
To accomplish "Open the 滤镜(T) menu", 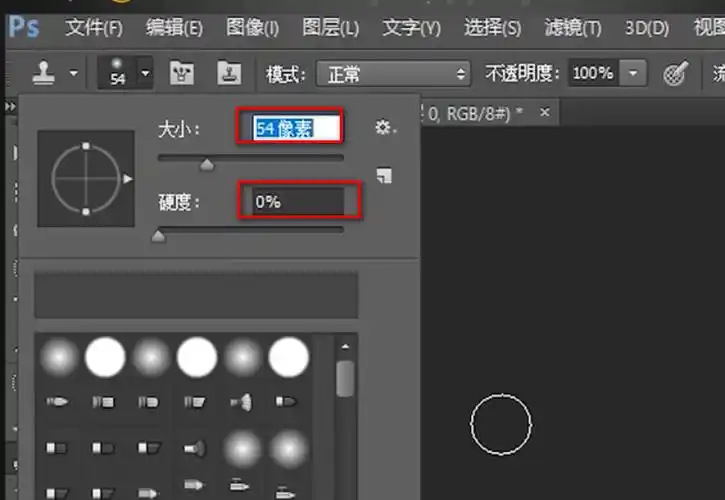I will click(573, 28).
